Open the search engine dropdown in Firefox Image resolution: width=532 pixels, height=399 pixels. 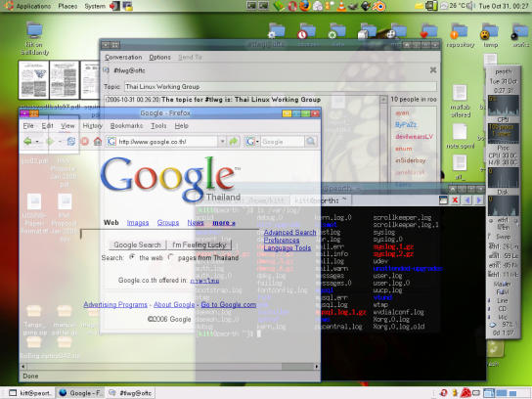(x=251, y=141)
